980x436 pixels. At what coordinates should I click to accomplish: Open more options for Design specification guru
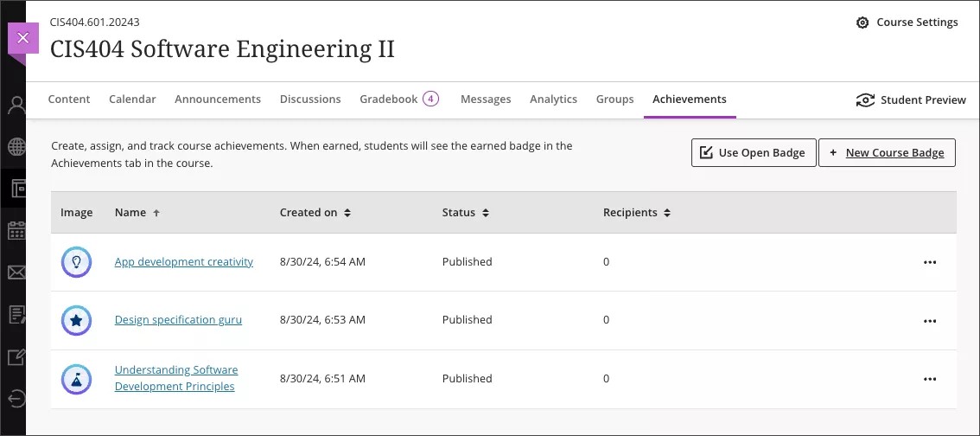pyautogui.click(x=929, y=320)
